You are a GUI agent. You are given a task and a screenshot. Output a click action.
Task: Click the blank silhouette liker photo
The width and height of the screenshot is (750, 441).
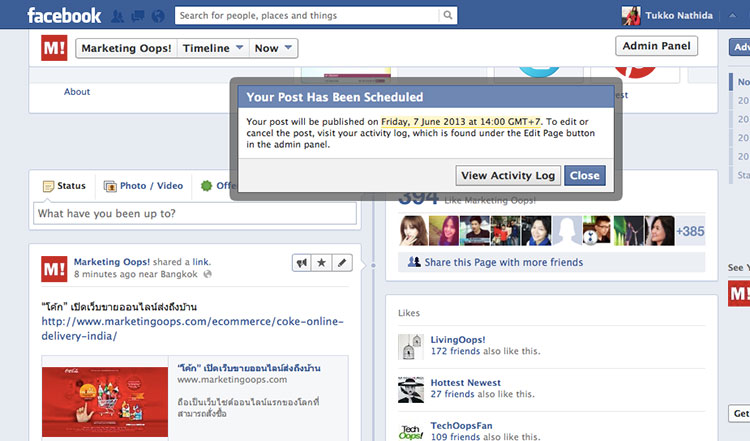(566, 231)
